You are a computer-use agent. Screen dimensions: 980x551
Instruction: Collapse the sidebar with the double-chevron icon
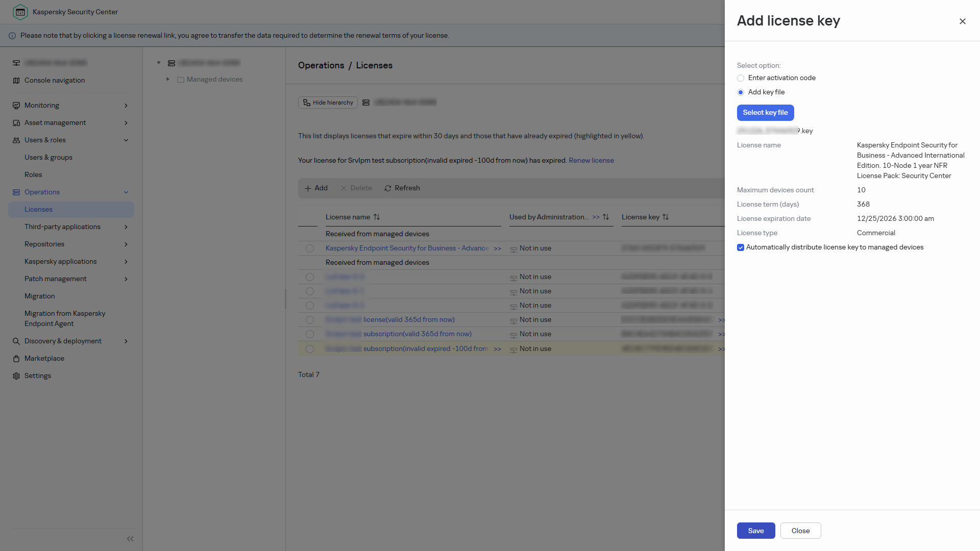point(130,539)
